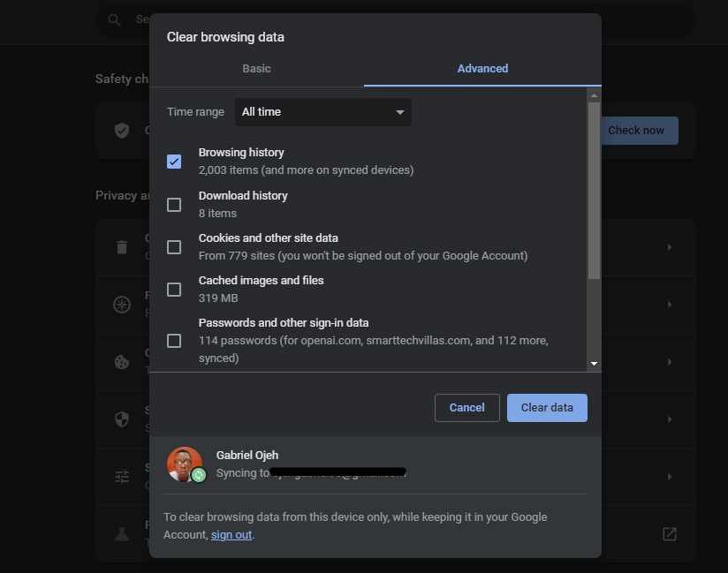This screenshot has width=728, height=573.
Task: Enable the Cached images and files checkbox
Action: point(174,289)
